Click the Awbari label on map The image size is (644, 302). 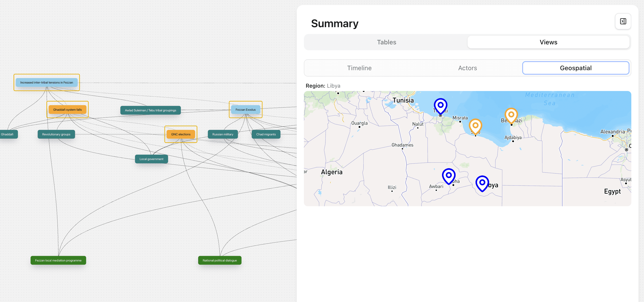point(436,187)
